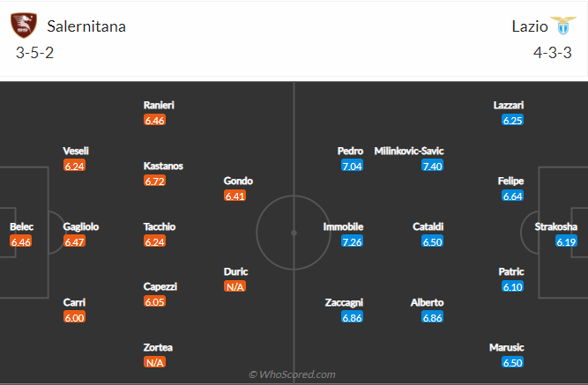Click Zortea's N/A rating badge

coord(154,362)
